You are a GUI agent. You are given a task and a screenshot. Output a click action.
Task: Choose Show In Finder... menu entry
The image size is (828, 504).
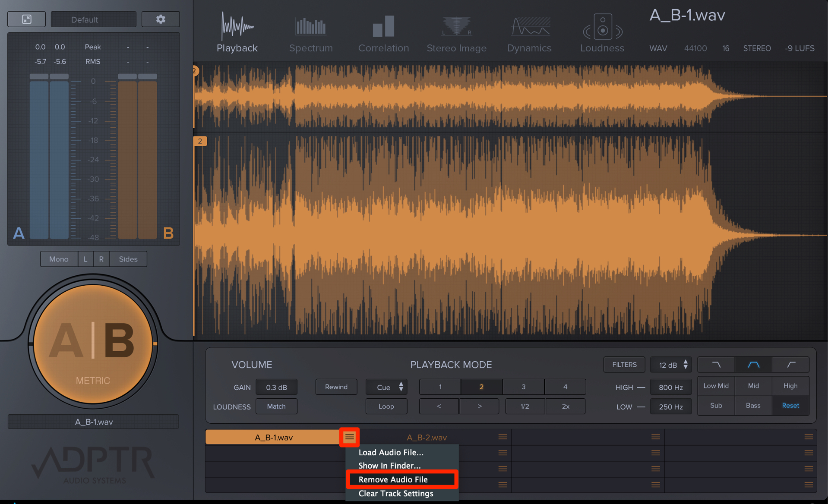pos(402,466)
